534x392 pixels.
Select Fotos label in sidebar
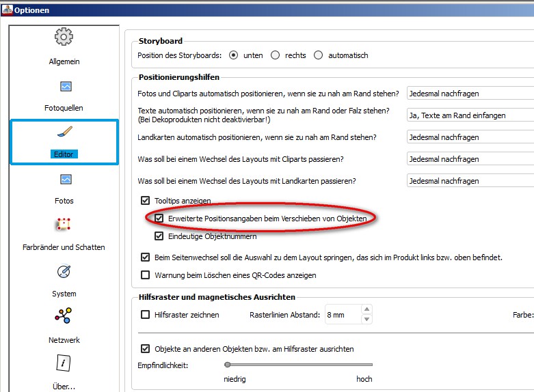coord(64,201)
